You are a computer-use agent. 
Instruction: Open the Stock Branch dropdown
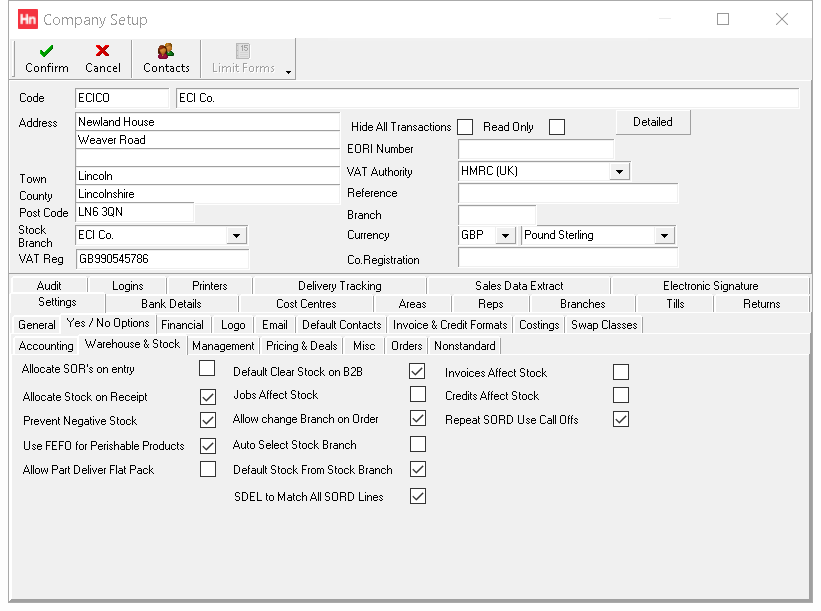coord(237,236)
